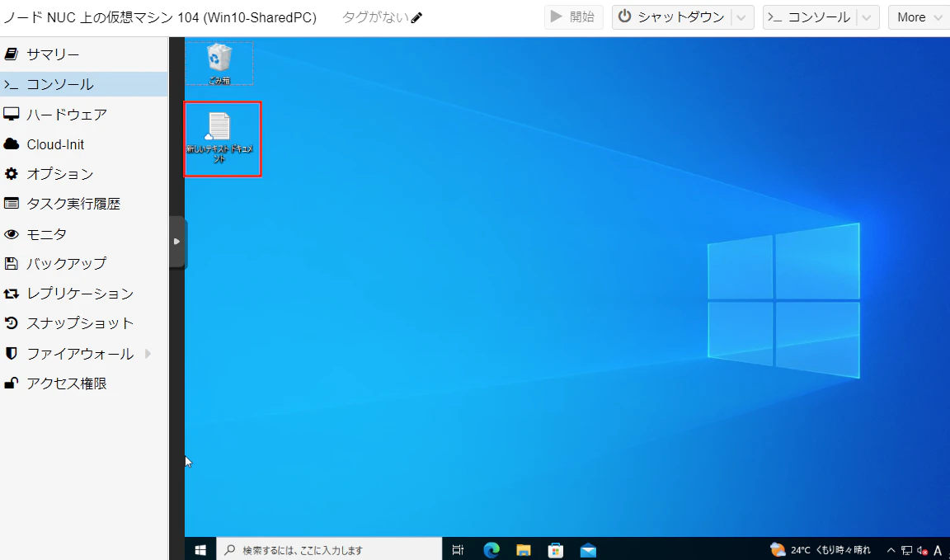Screen dimensions: 950x560
Task: Open the Cloud-Init section
Action: 83,144
